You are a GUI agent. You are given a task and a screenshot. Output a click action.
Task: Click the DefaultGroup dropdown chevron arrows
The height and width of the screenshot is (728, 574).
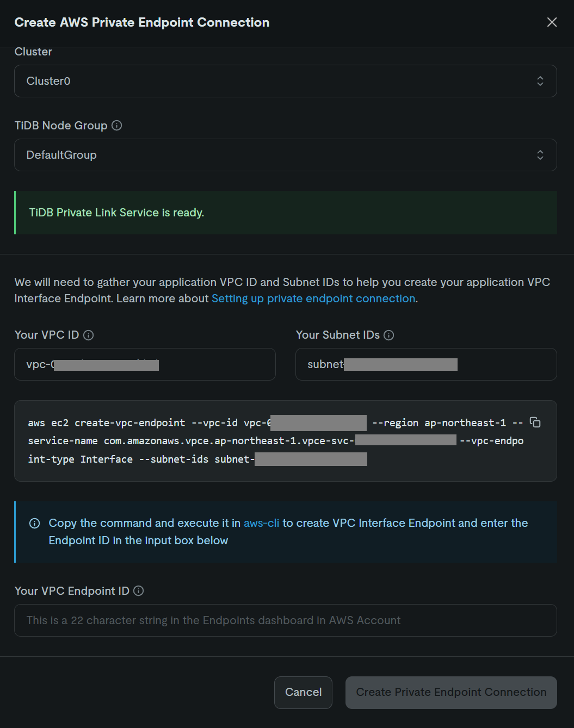540,155
